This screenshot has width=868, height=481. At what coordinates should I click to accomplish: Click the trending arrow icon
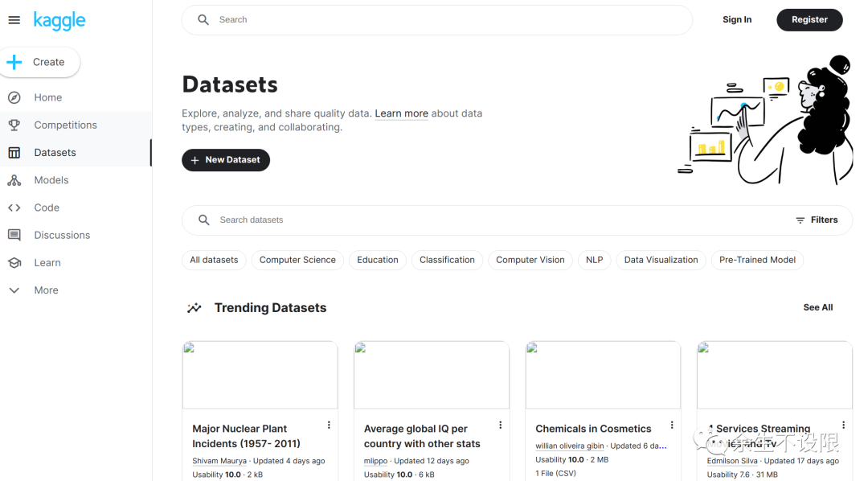tap(194, 308)
